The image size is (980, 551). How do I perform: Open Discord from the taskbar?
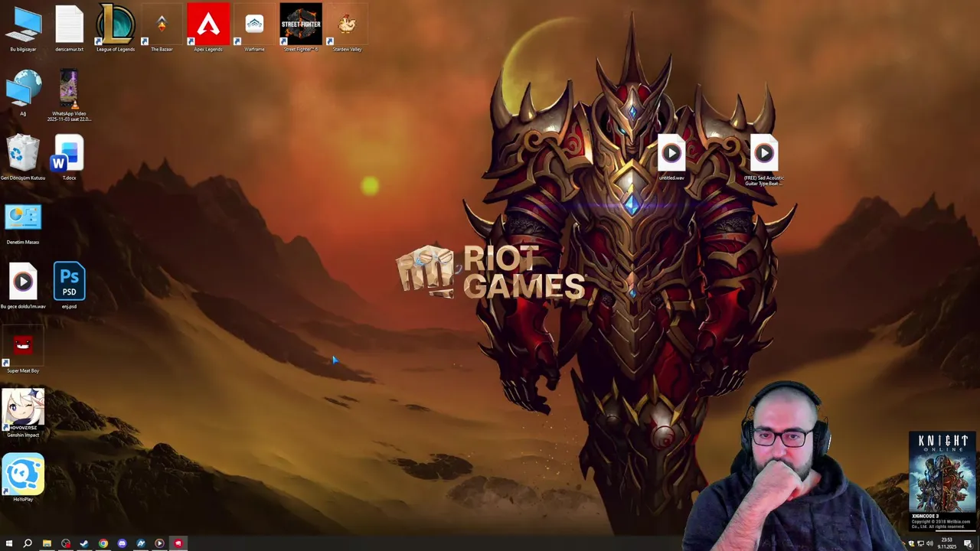(122, 543)
